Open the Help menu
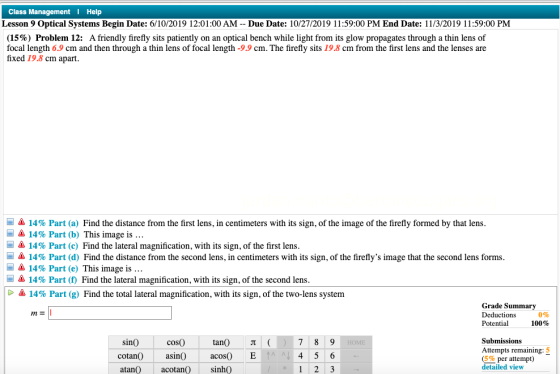The height and width of the screenshot is (374, 560). 94,12
